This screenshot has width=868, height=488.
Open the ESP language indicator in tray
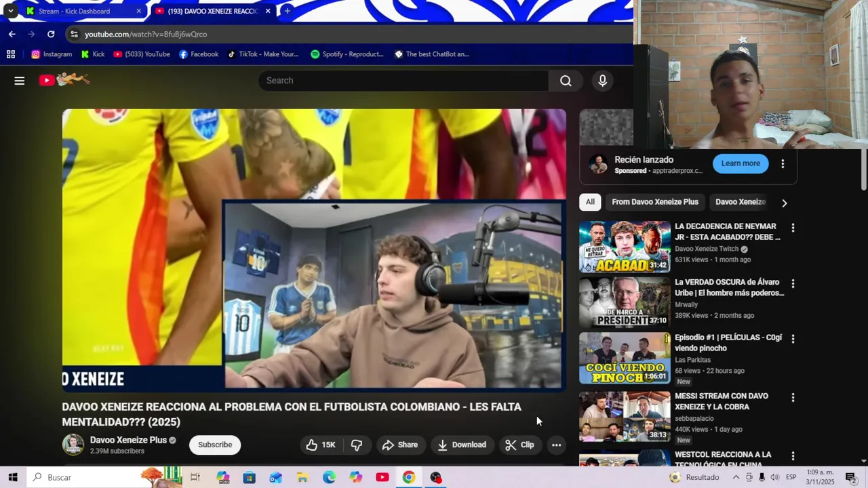point(791,477)
